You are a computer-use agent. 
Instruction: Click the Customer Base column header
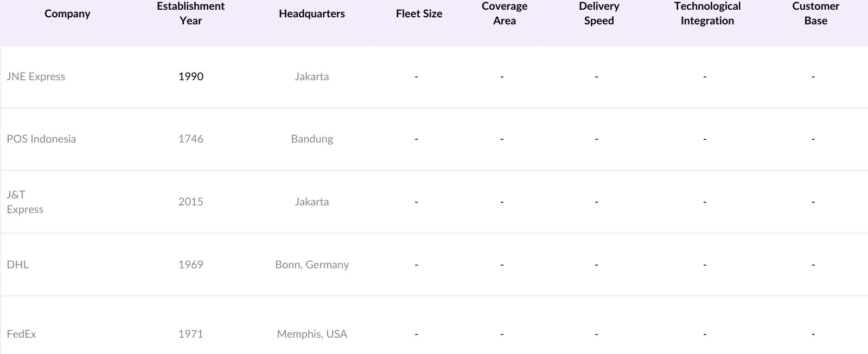pyautogui.click(x=815, y=14)
